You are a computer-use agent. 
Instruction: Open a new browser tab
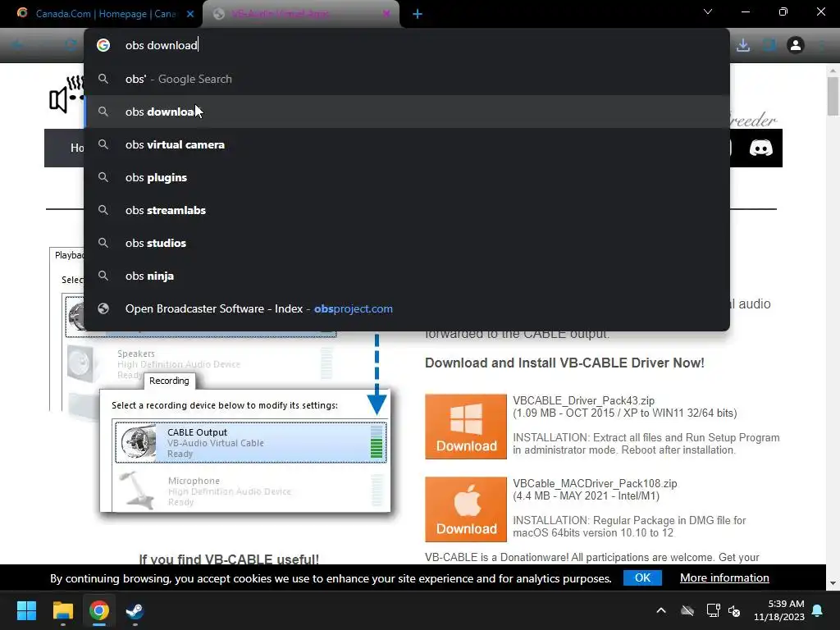click(418, 14)
